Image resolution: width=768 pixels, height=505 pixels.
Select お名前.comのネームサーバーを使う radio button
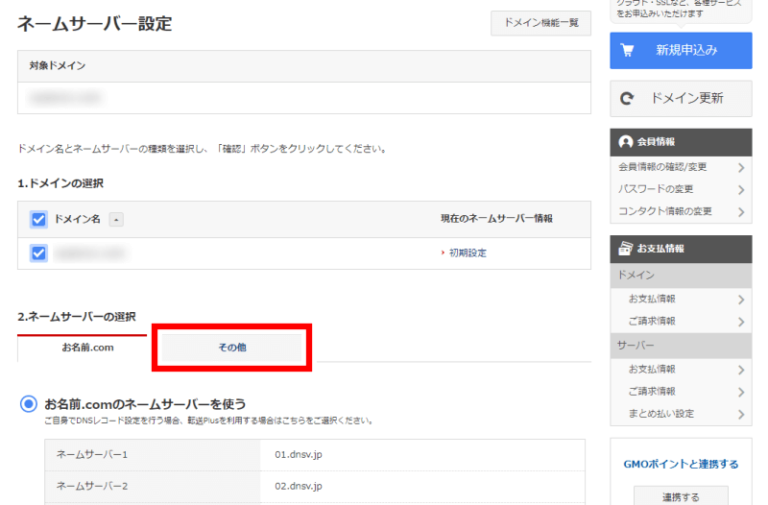pos(29,405)
